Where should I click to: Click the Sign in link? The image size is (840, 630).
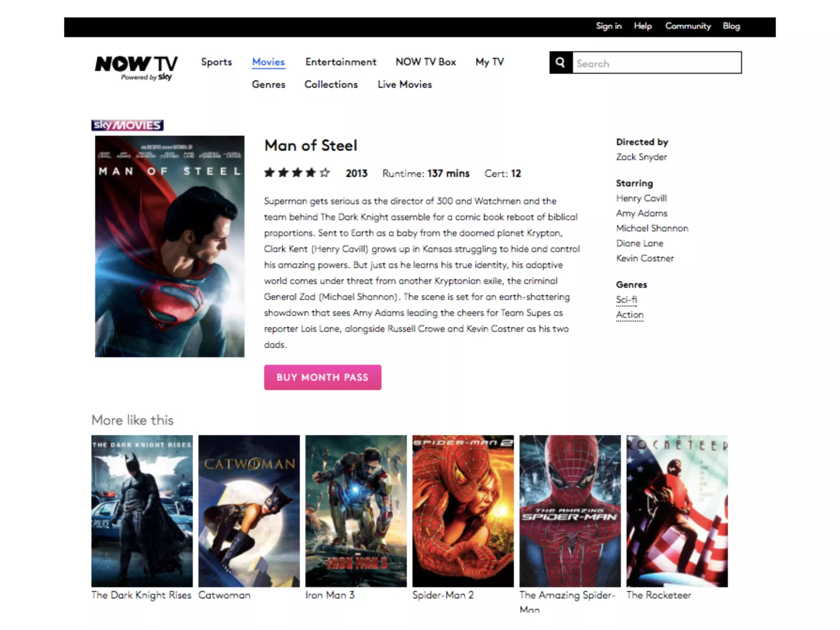pos(609,26)
